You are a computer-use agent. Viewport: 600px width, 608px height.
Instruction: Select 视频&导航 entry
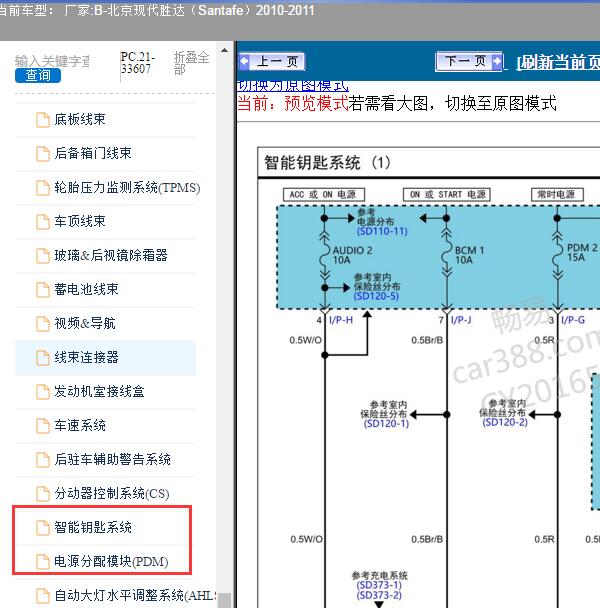coord(85,323)
